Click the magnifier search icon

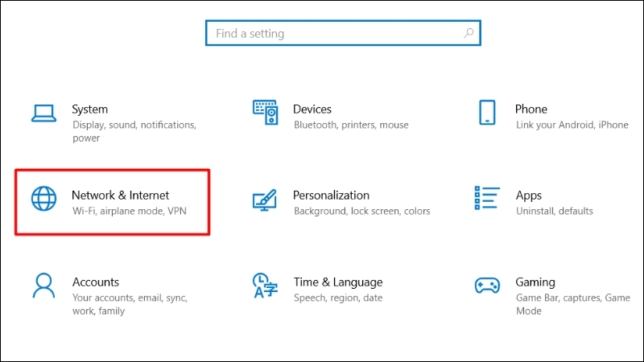click(x=469, y=33)
